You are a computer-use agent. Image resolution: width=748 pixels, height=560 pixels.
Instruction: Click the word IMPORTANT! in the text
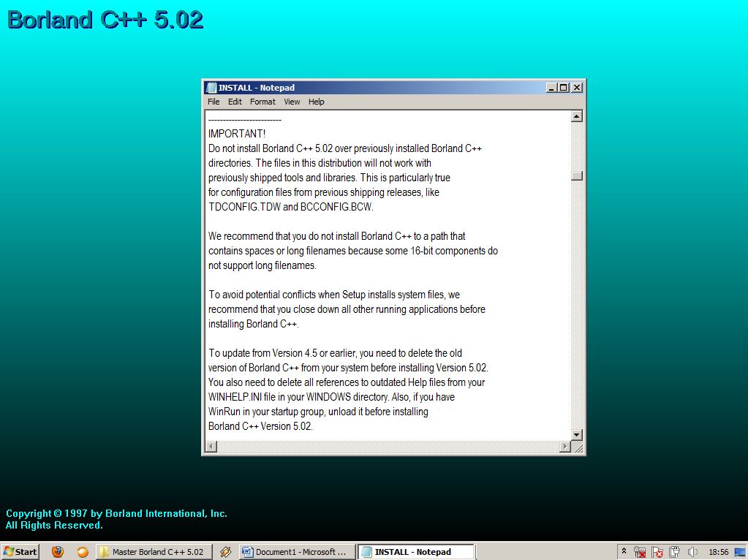237,134
